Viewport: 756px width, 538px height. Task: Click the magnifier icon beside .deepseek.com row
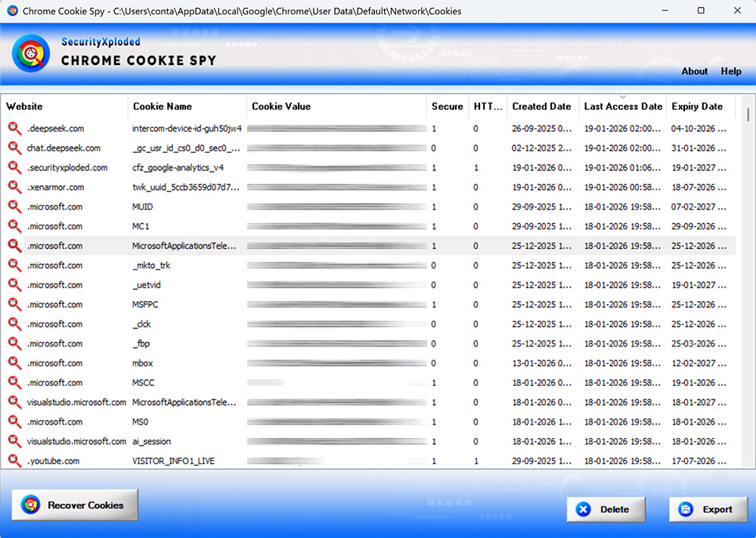pyautogui.click(x=13, y=128)
